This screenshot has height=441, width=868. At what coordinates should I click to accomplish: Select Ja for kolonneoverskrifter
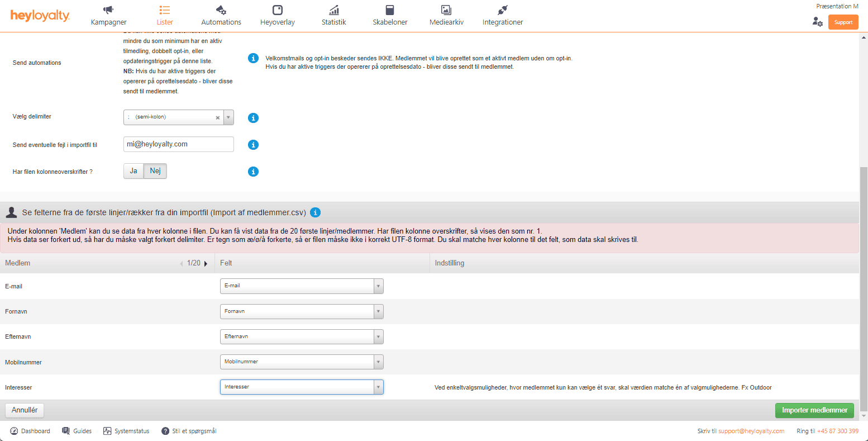coord(133,171)
